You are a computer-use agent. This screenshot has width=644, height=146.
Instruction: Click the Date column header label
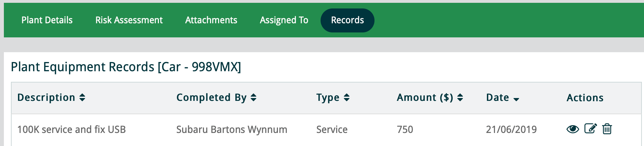pyautogui.click(x=497, y=98)
